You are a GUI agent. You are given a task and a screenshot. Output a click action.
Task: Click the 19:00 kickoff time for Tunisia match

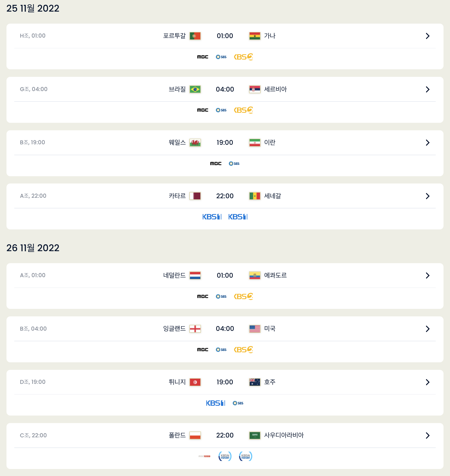tap(225, 382)
